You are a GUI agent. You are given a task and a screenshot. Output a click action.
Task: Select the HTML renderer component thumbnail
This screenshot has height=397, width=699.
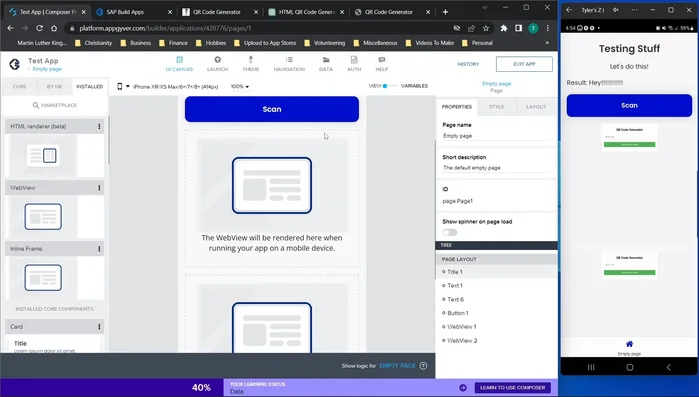click(x=43, y=156)
